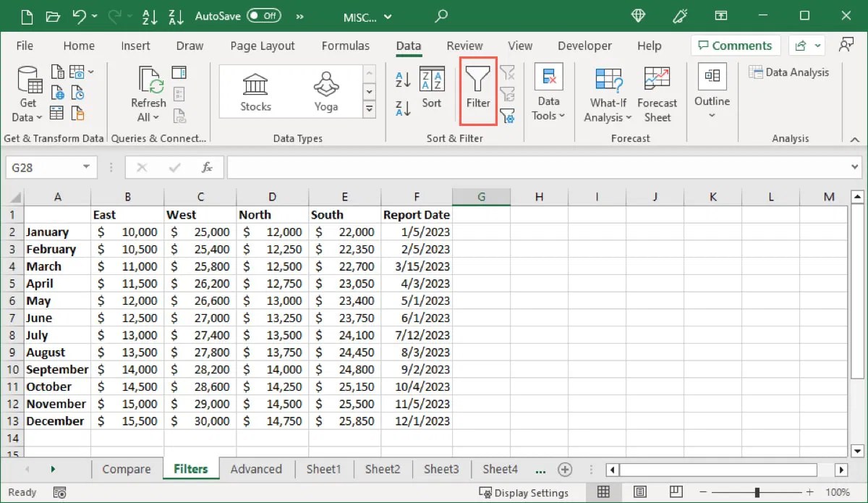Image resolution: width=868 pixels, height=503 pixels.
Task: Select column G header
Action: point(481,197)
